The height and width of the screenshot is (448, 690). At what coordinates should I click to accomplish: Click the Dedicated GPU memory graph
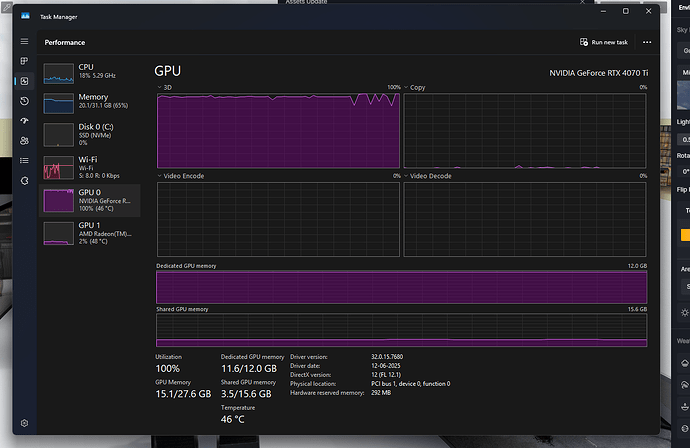pos(401,287)
